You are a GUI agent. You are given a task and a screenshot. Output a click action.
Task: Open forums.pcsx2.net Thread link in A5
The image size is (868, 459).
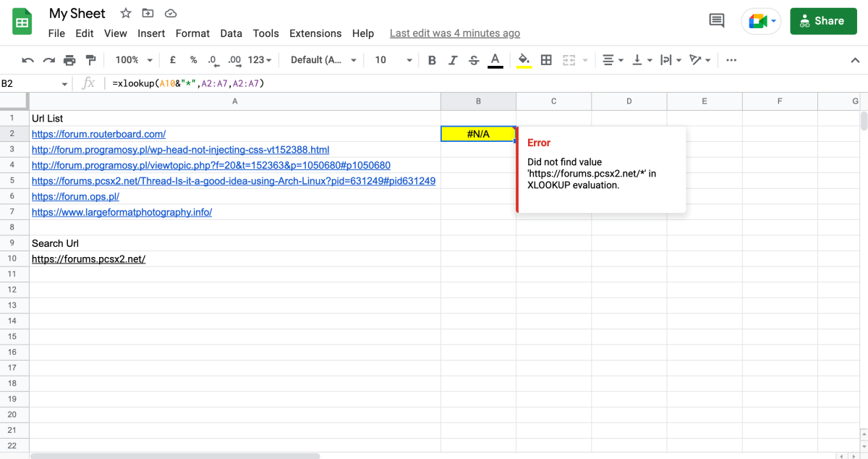[234, 181]
